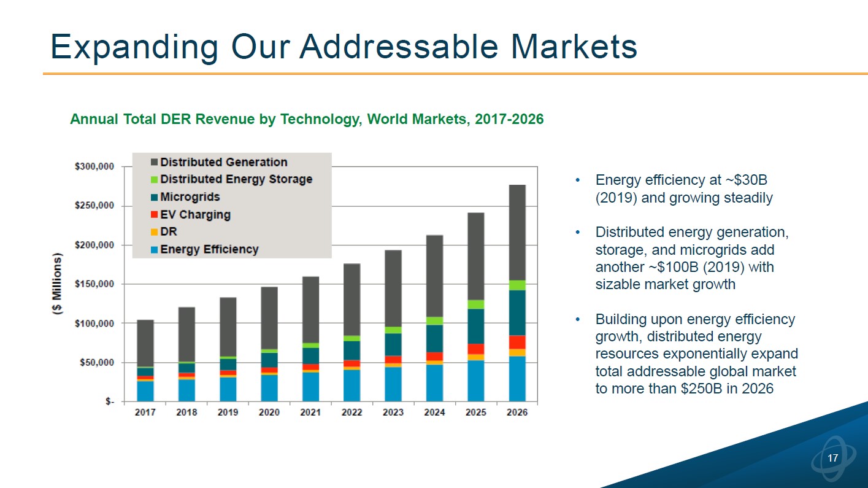868x488 pixels.
Task: Click the blue Energy Efficiency segment of the 2025 bar
Action: click(x=475, y=381)
